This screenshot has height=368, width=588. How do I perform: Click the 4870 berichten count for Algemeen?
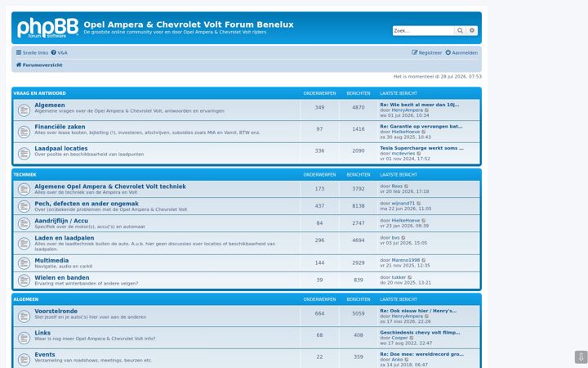[x=359, y=108]
